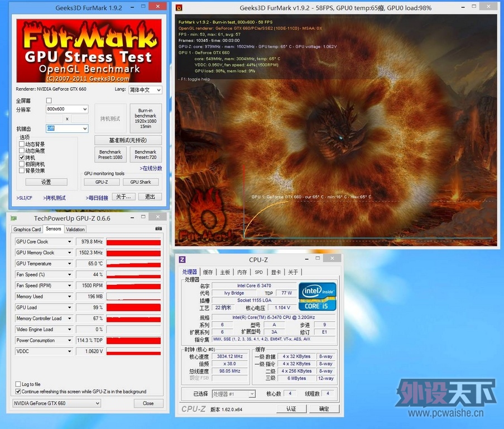Click the Intel Core i5 3470 name field
504x429 pixels.
click(x=254, y=285)
